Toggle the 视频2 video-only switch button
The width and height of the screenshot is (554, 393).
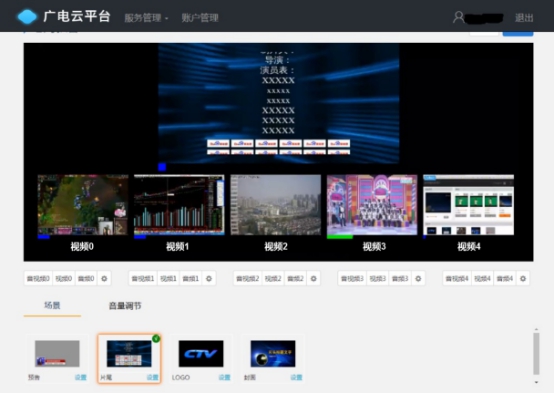click(273, 278)
